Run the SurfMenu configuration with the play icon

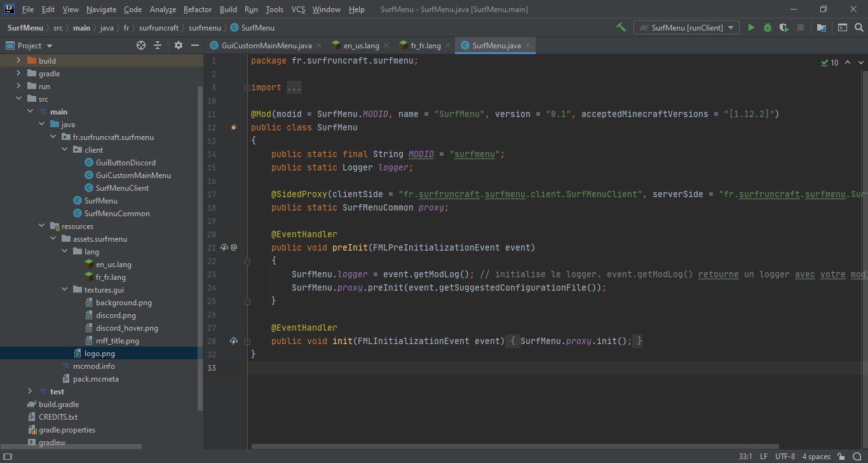751,27
